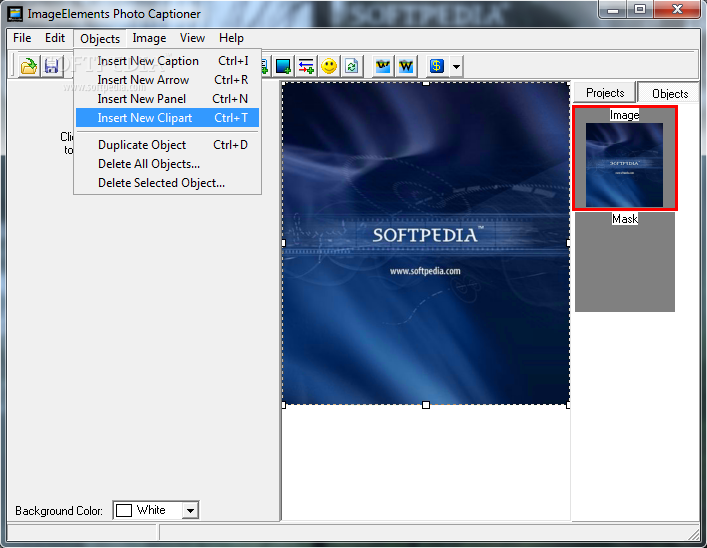Choose Insert New Arrow

click(167, 80)
